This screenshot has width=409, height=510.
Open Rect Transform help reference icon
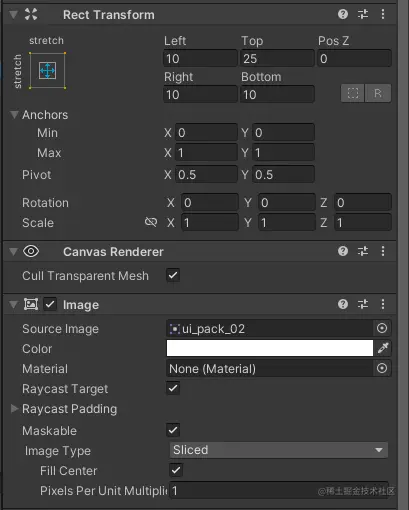pos(343,14)
